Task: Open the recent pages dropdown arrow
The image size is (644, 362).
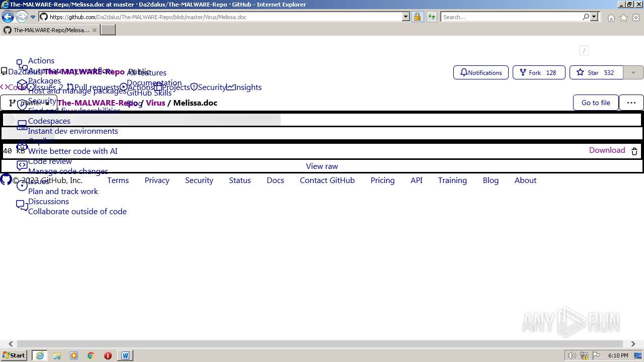Action: (33, 17)
